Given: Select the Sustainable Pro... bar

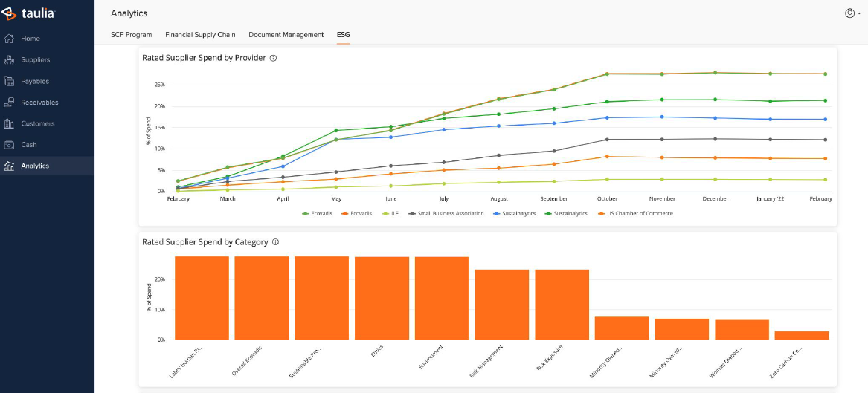Looking at the screenshot, I should (x=321, y=298).
